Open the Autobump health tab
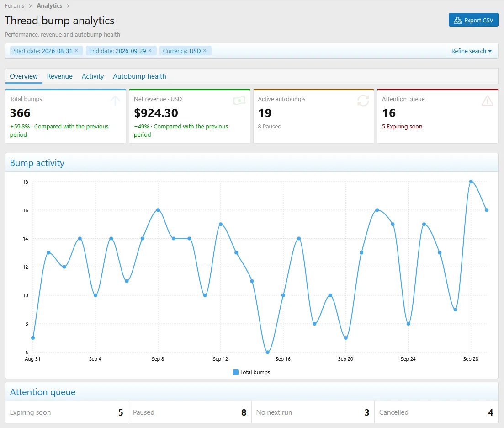This screenshot has width=504, height=428. coord(139,76)
